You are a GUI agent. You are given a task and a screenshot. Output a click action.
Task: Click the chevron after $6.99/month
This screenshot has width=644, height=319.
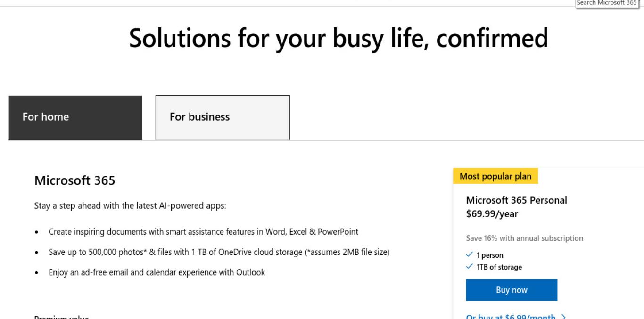coord(563,317)
